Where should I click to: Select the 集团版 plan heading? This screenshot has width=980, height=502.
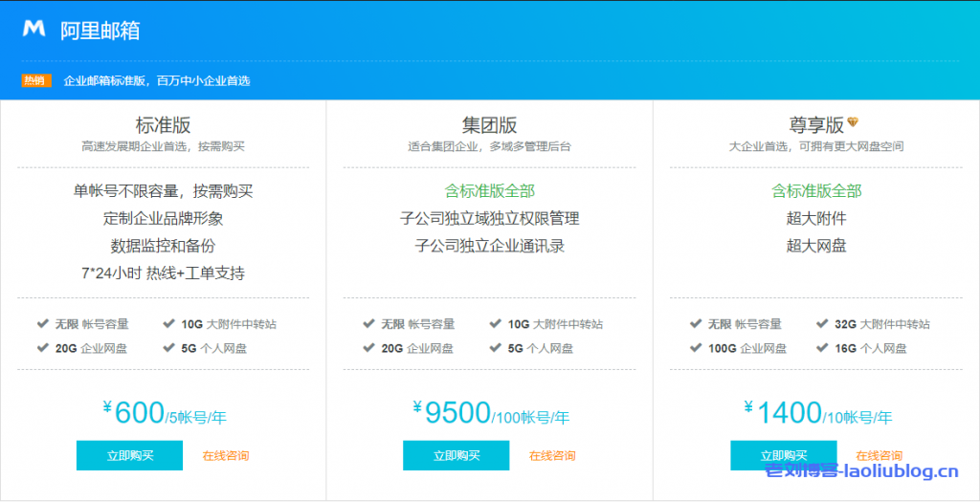[490, 125]
